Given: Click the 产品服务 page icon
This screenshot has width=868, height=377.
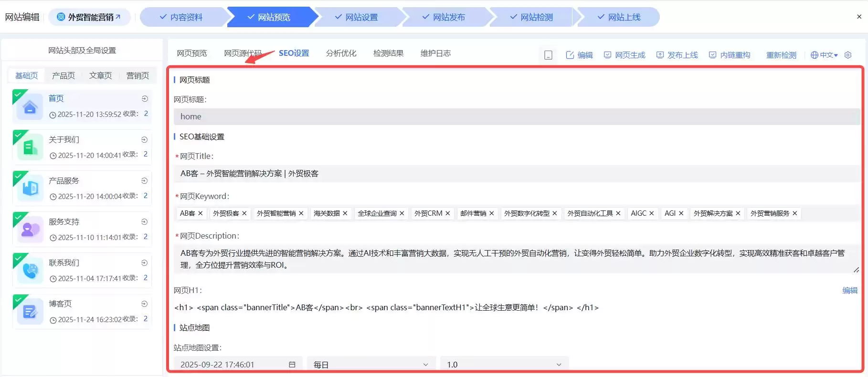Looking at the screenshot, I should tap(30, 189).
